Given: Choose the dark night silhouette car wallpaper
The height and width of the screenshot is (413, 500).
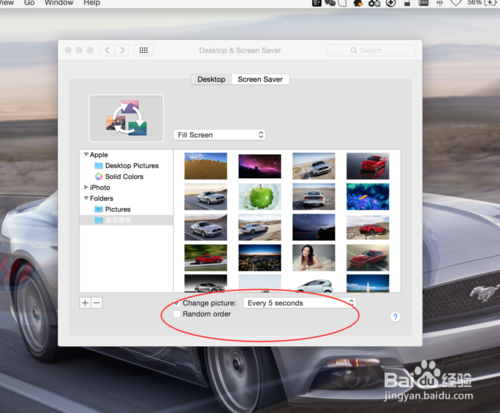Looking at the screenshot, I should click(314, 227).
